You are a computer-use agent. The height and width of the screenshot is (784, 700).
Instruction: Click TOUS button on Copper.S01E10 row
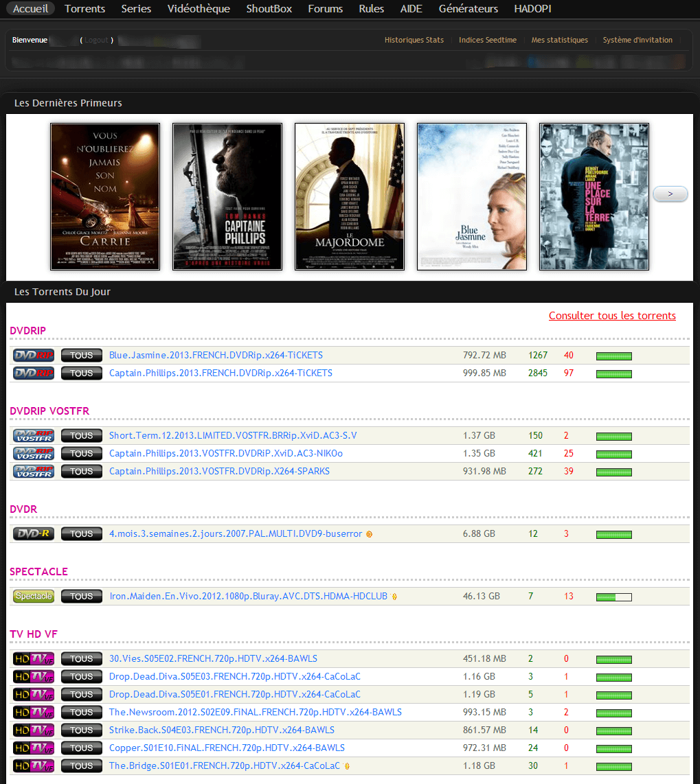(x=82, y=748)
